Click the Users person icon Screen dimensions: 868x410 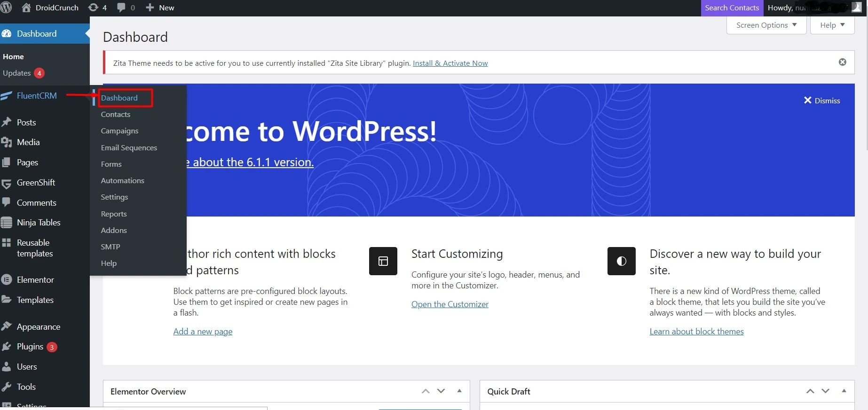[x=7, y=367]
